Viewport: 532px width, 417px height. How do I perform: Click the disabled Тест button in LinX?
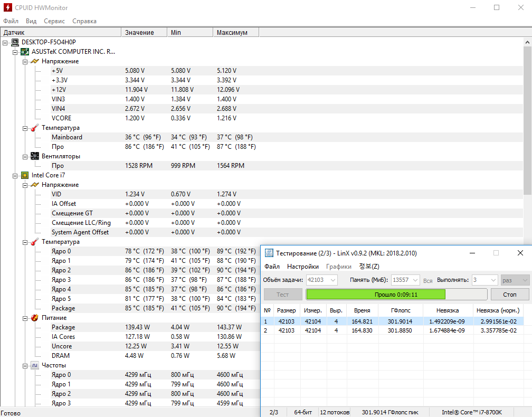click(x=283, y=295)
